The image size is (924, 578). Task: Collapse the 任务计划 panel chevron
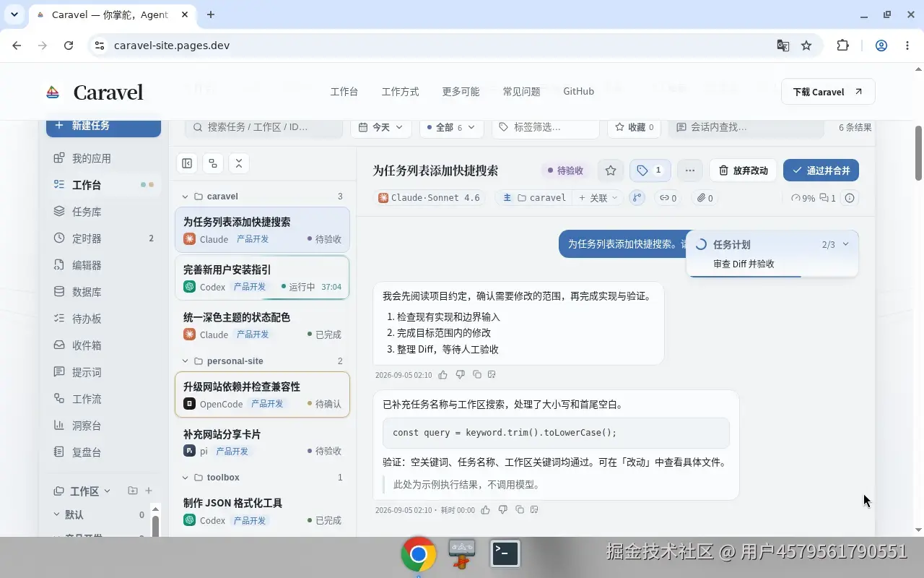(x=846, y=244)
